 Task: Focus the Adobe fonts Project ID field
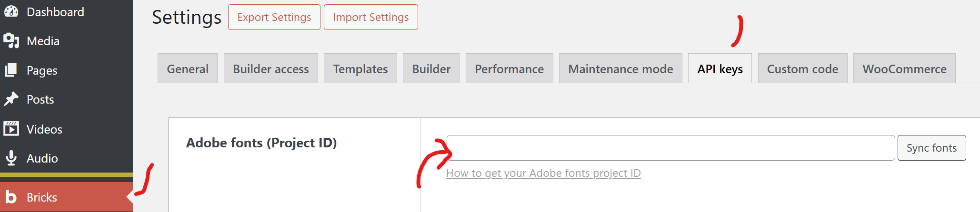coord(670,148)
